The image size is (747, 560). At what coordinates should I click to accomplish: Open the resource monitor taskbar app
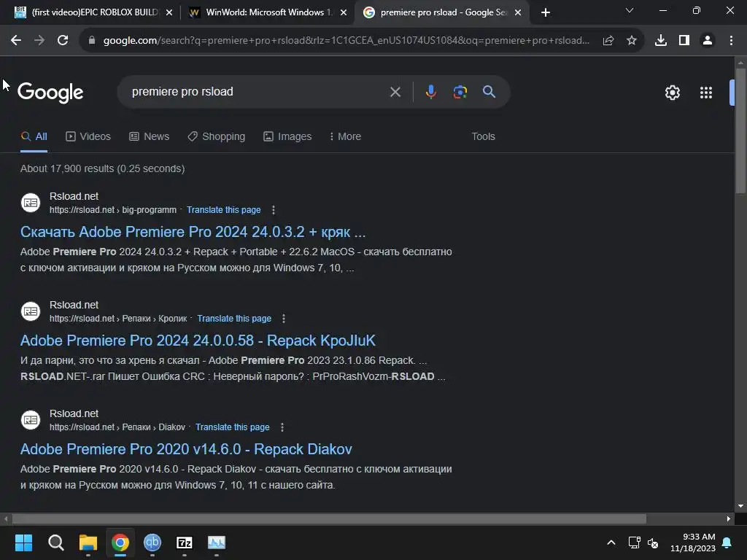(217, 542)
